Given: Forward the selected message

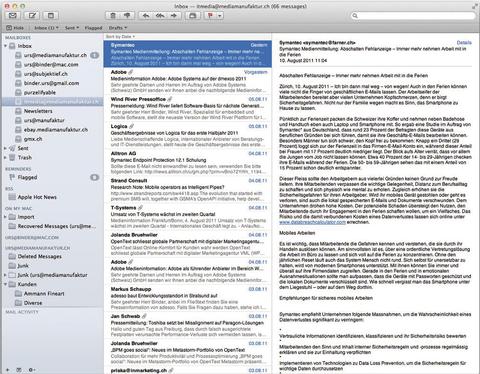Looking at the screenshot, I should [x=174, y=15].
